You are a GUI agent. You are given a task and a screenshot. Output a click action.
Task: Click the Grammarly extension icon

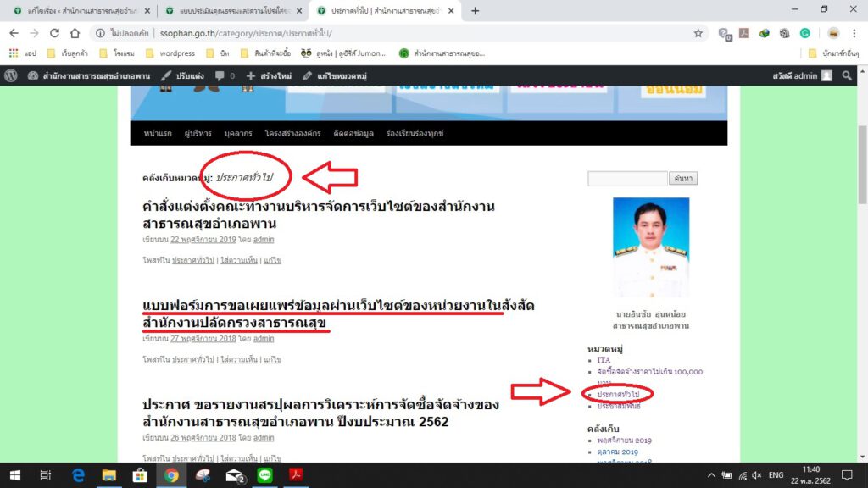point(805,33)
